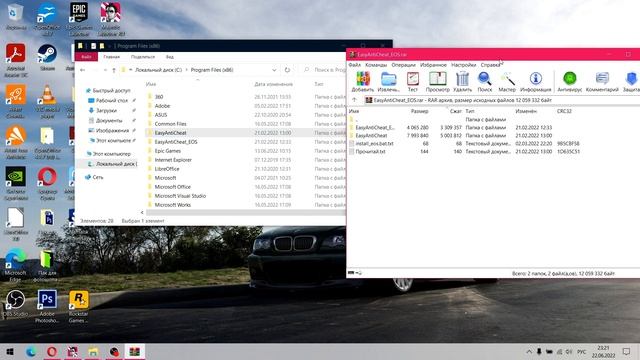This screenshot has height=360, width=640.
Task: Go up one level in WinRAR archive
Action: (354, 100)
